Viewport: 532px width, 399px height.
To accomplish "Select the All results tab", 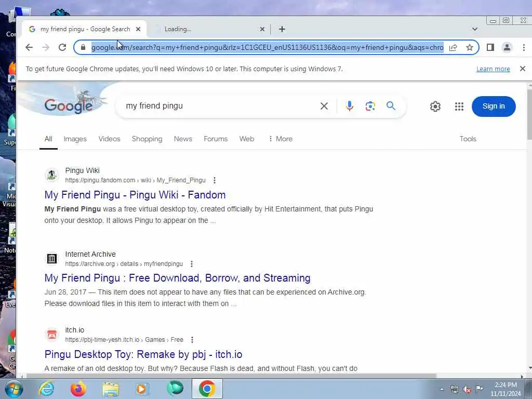I will [x=48, y=139].
